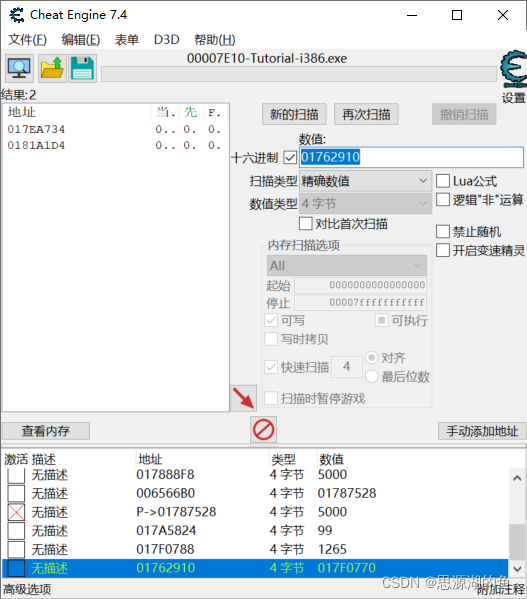Open the D3D menu
The image size is (527, 599).
167,39
